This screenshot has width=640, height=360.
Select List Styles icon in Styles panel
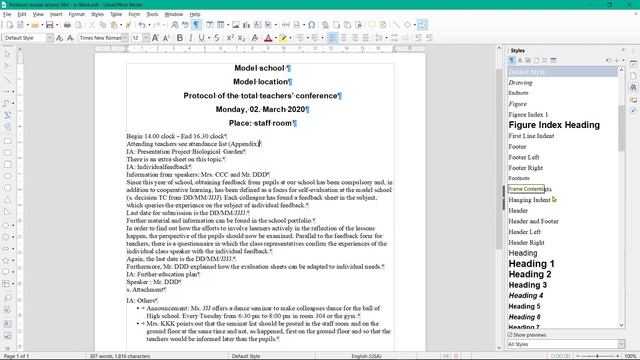tap(544, 60)
